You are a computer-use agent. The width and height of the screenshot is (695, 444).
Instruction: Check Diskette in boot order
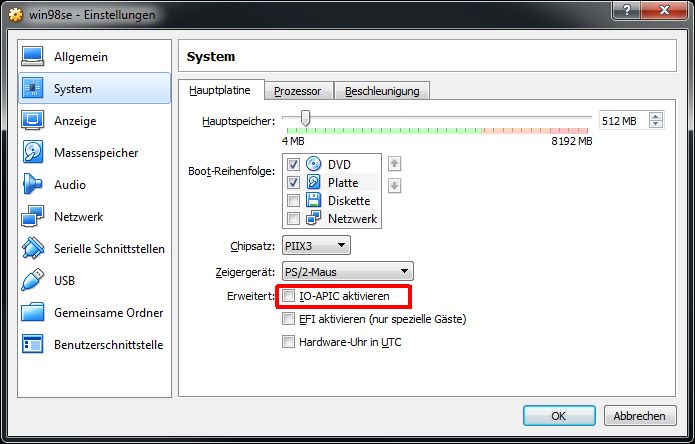point(293,201)
